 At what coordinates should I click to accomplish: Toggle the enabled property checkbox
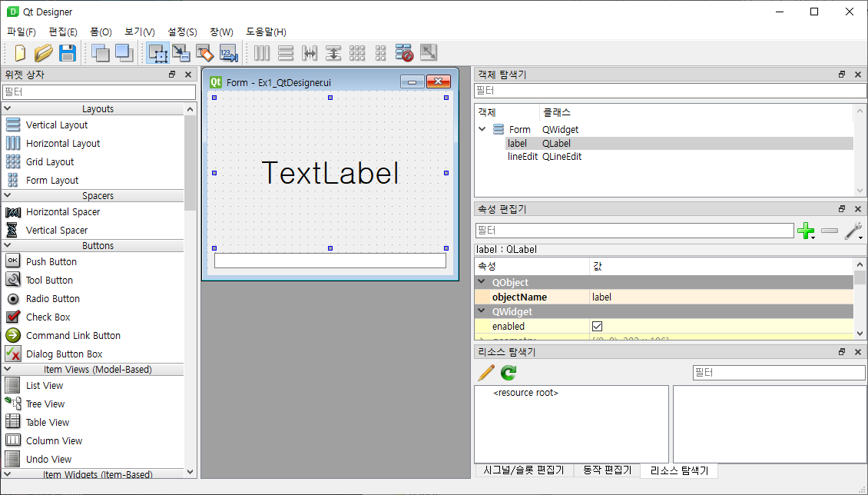598,327
